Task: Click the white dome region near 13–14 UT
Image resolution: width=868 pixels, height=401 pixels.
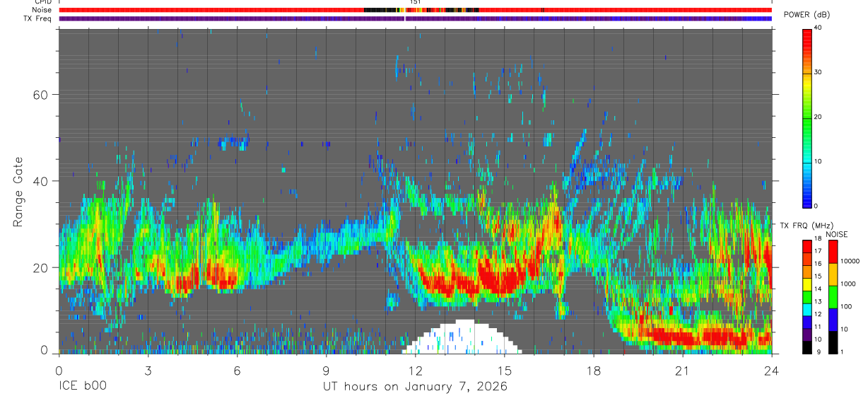Action: point(463,338)
